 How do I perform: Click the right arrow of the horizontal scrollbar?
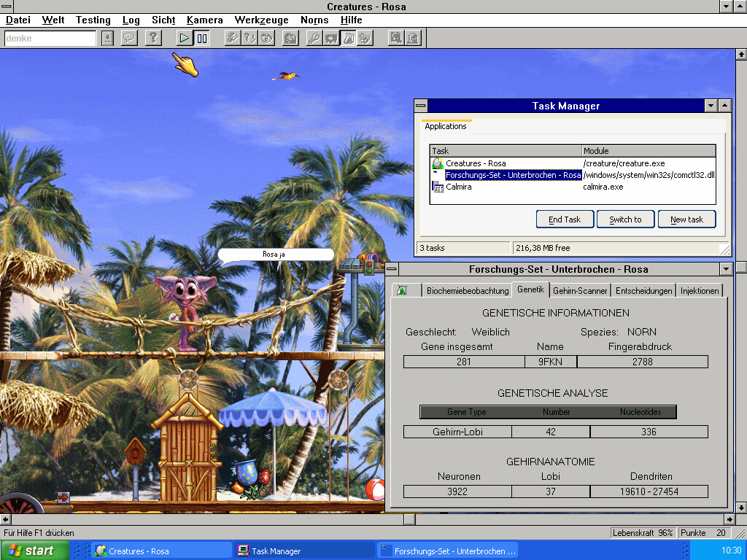[729, 519]
